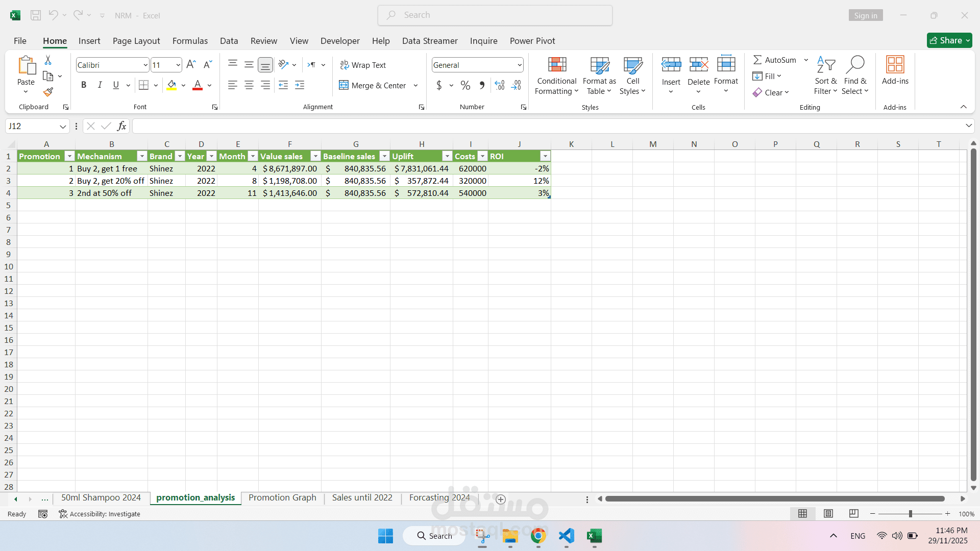Expand the Number Format General combo box
Screen dimensions: 980x551
coord(519,65)
